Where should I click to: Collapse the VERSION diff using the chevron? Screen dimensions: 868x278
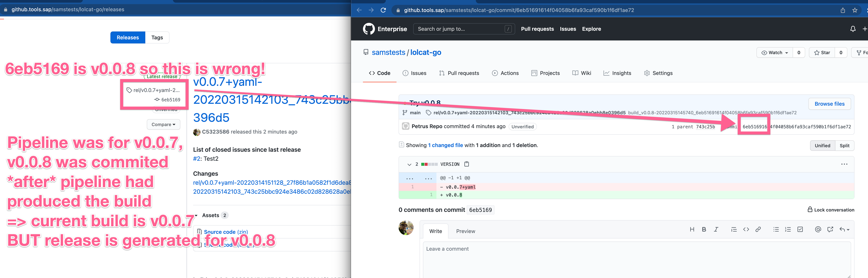409,164
